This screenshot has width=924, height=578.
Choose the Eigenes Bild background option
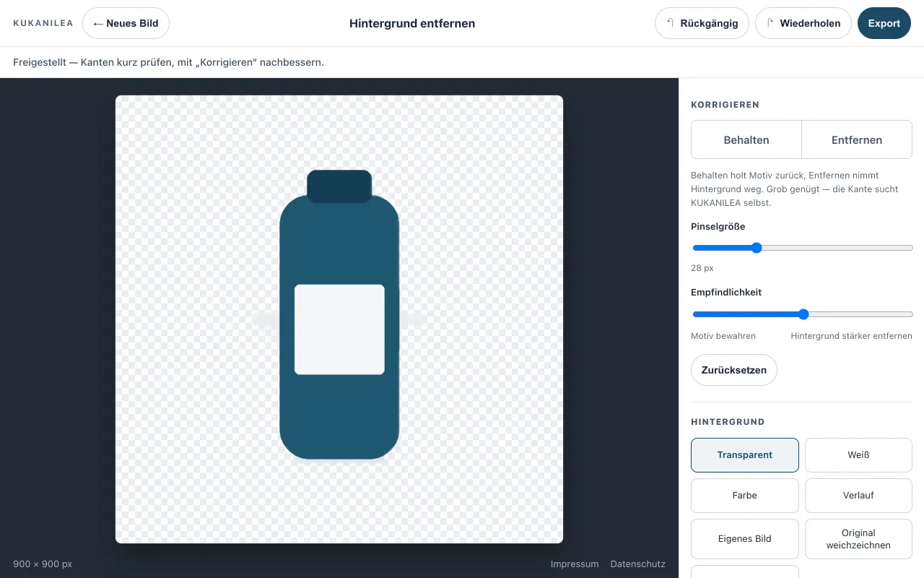(x=745, y=539)
